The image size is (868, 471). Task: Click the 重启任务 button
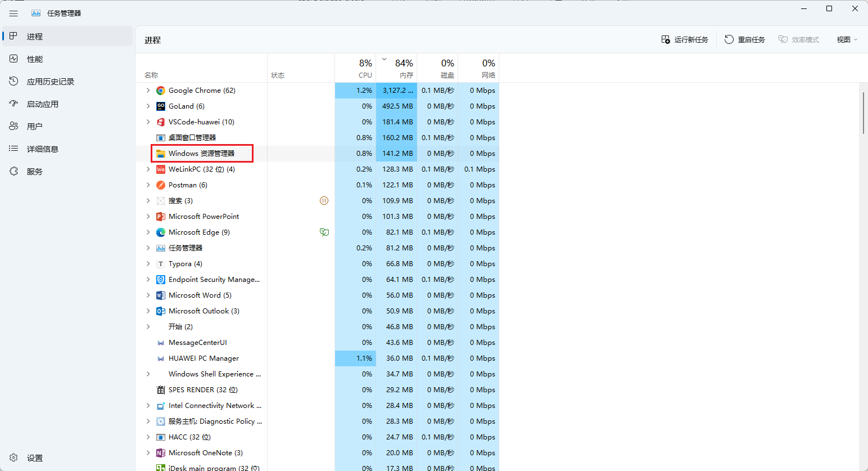[745, 40]
